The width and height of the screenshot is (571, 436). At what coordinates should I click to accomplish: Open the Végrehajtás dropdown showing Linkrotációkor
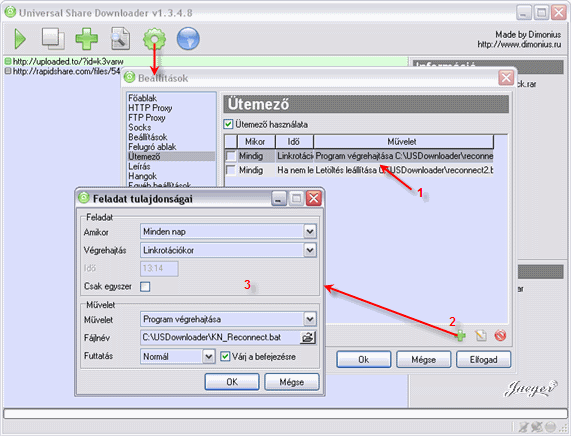click(x=228, y=250)
